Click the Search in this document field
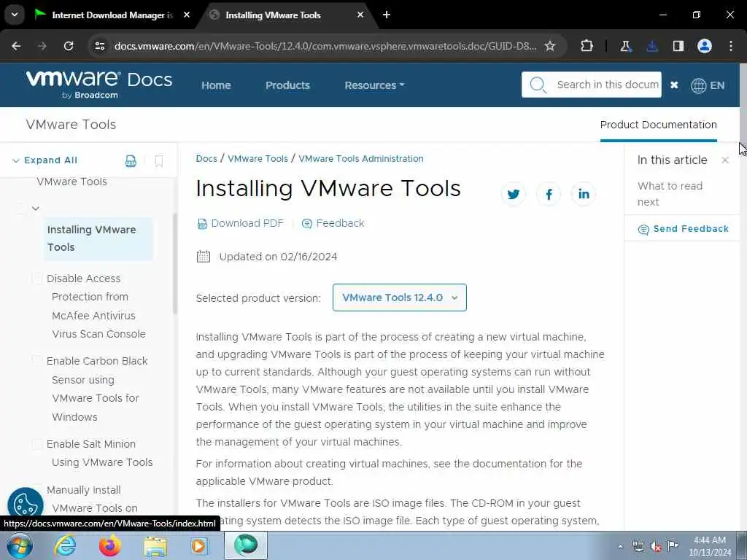The image size is (747, 560). point(608,85)
